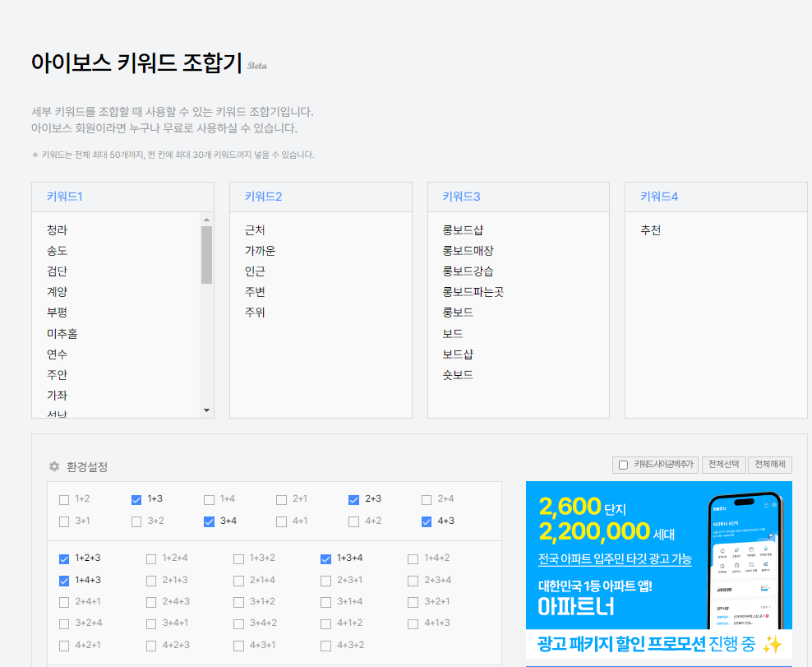Click the word 송도 in the 키워드1 list

(x=57, y=251)
